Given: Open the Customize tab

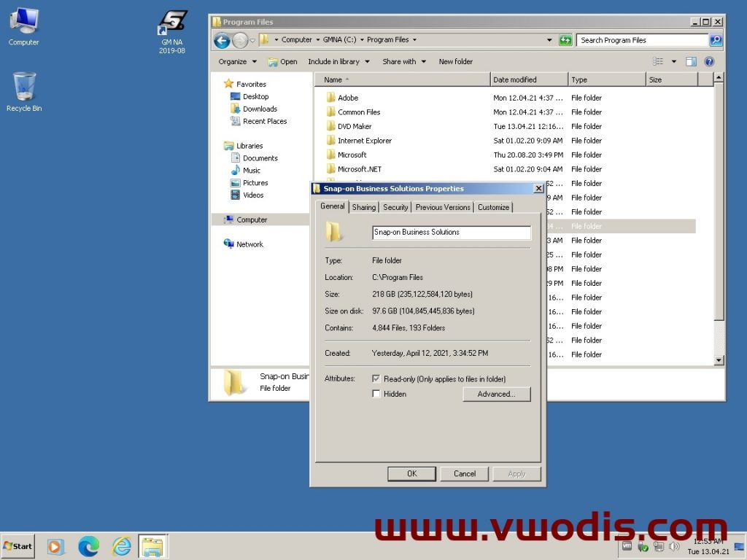Looking at the screenshot, I should point(494,207).
